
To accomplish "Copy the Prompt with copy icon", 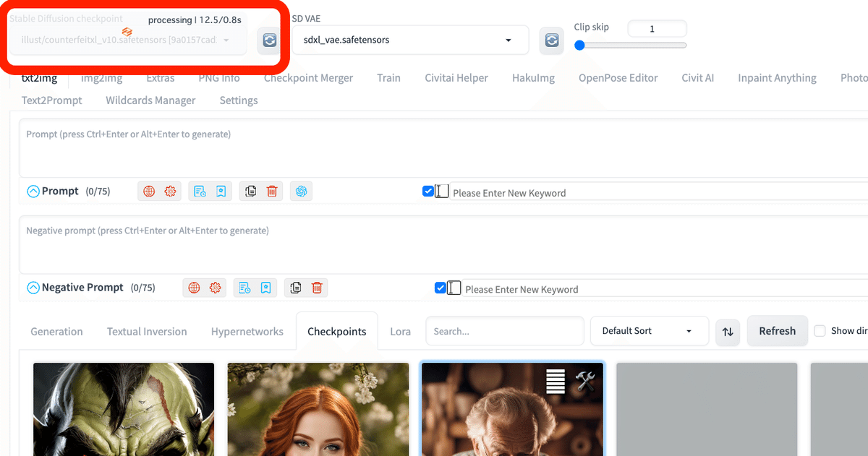I will click(x=251, y=192).
